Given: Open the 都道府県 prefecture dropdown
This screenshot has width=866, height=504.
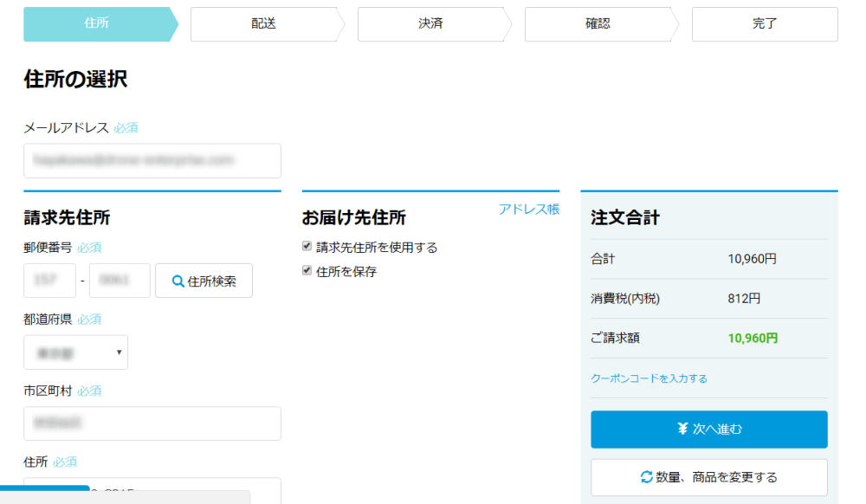Looking at the screenshot, I should [75, 352].
